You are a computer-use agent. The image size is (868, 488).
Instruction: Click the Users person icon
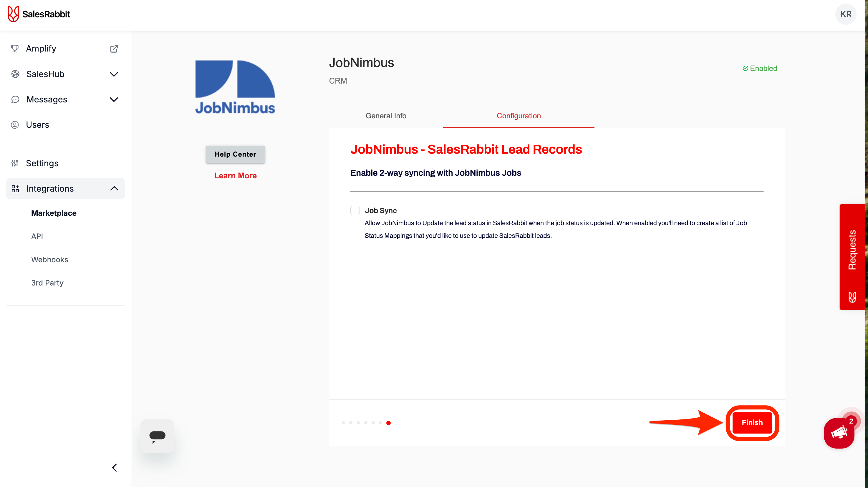14,125
